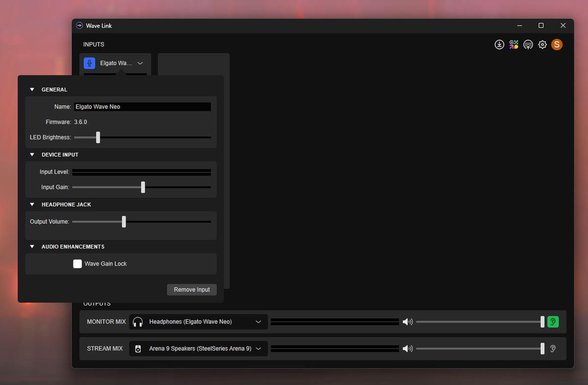Click the Input Gain slider handle

(143, 187)
